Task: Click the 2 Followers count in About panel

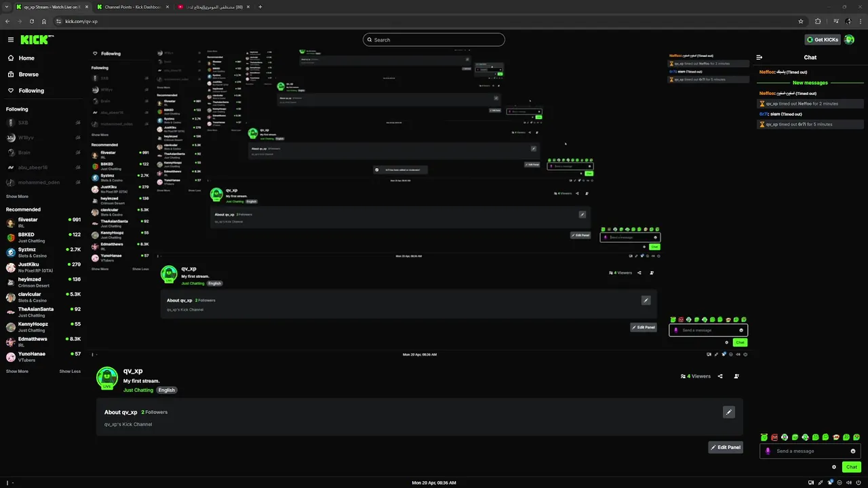Action: tap(155, 412)
